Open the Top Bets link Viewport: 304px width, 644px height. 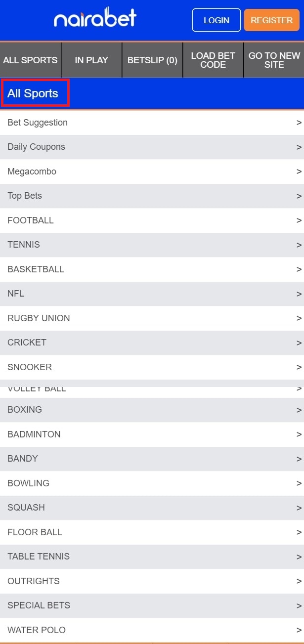coord(25,196)
